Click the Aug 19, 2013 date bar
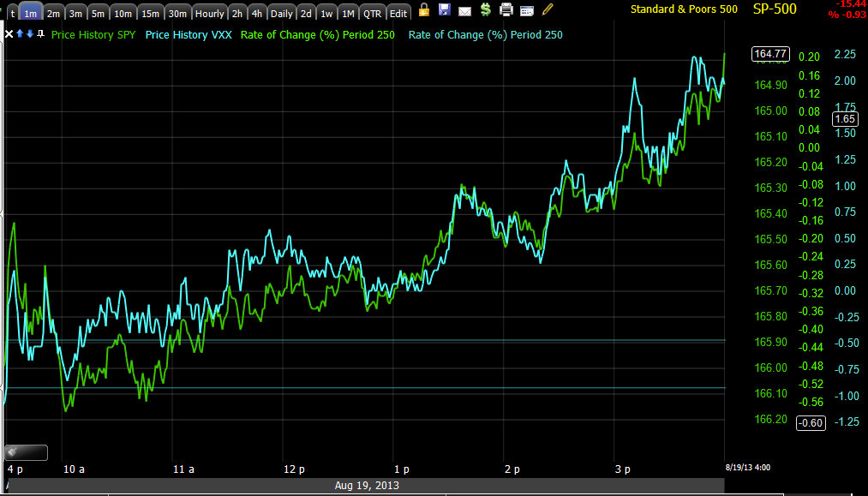Image resolution: width=868 pixels, height=496 pixels. pos(367,486)
